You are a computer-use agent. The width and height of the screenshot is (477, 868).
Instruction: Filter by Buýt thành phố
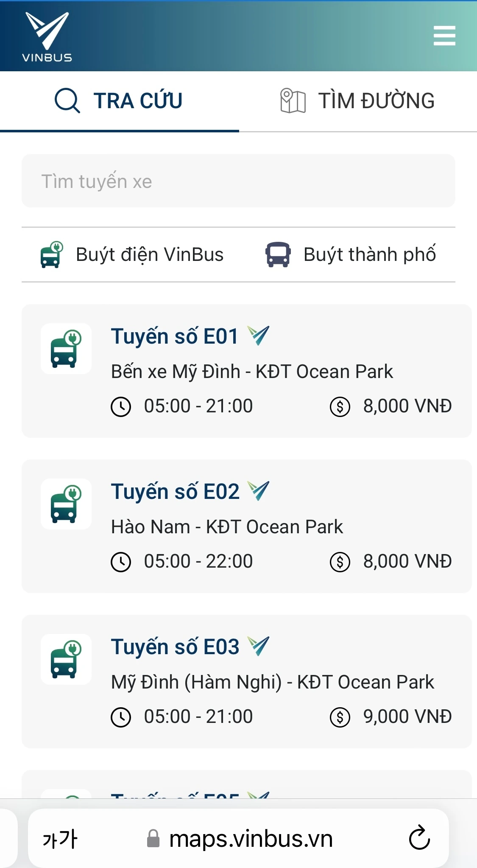click(351, 255)
